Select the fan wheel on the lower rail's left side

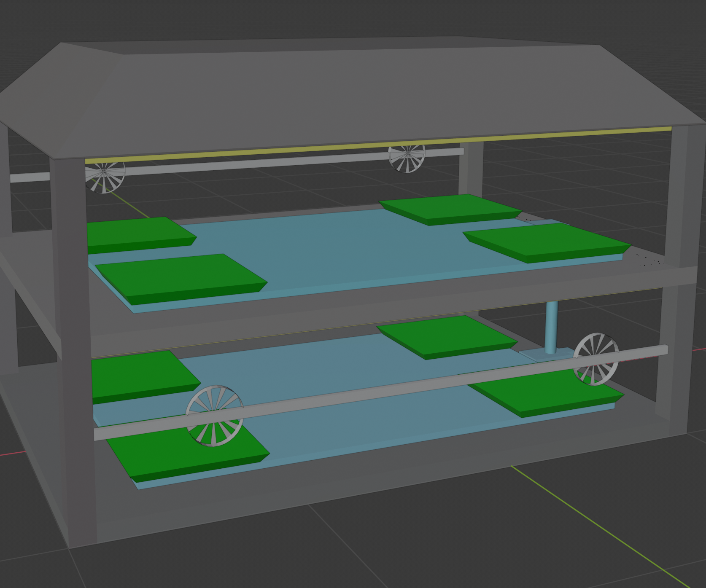click(215, 415)
